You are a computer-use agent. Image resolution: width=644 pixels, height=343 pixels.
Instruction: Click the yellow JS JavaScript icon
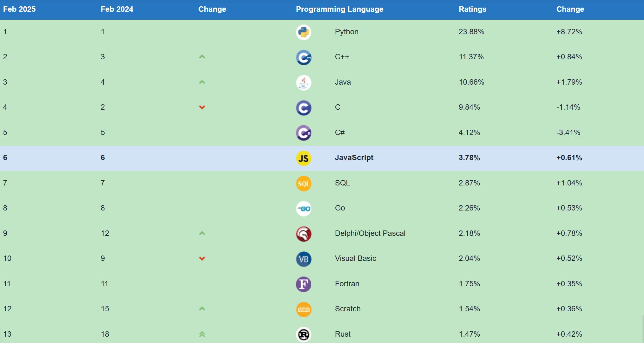(304, 158)
